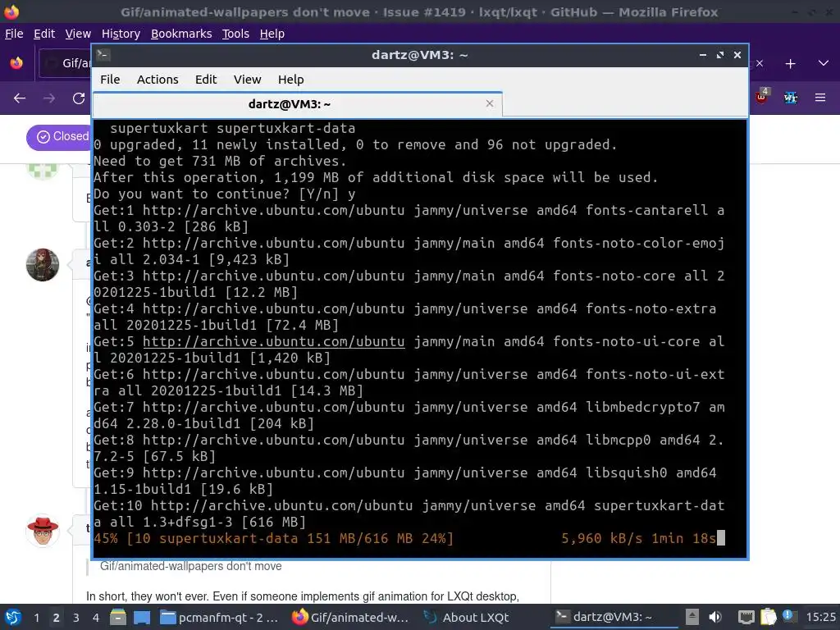Viewport: 840px width, 630px height.
Task: Open Firefox Bookmarks menu
Action: pos(181,34)
